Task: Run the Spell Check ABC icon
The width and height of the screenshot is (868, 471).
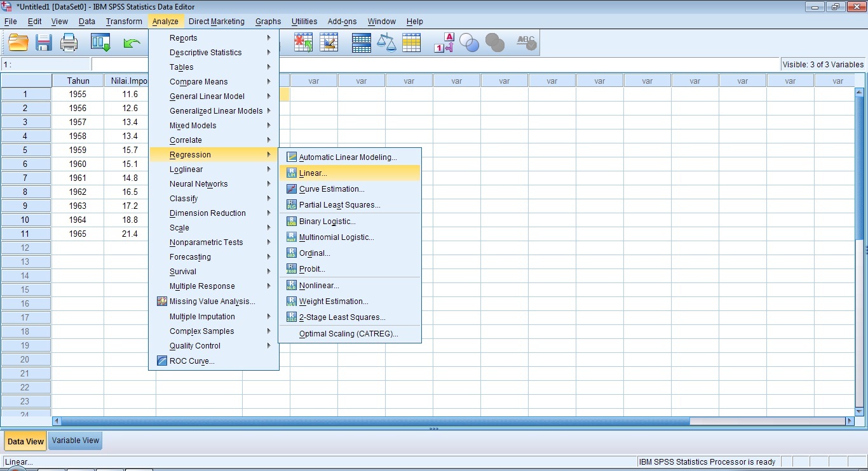Action: click(x=527, y=43)
